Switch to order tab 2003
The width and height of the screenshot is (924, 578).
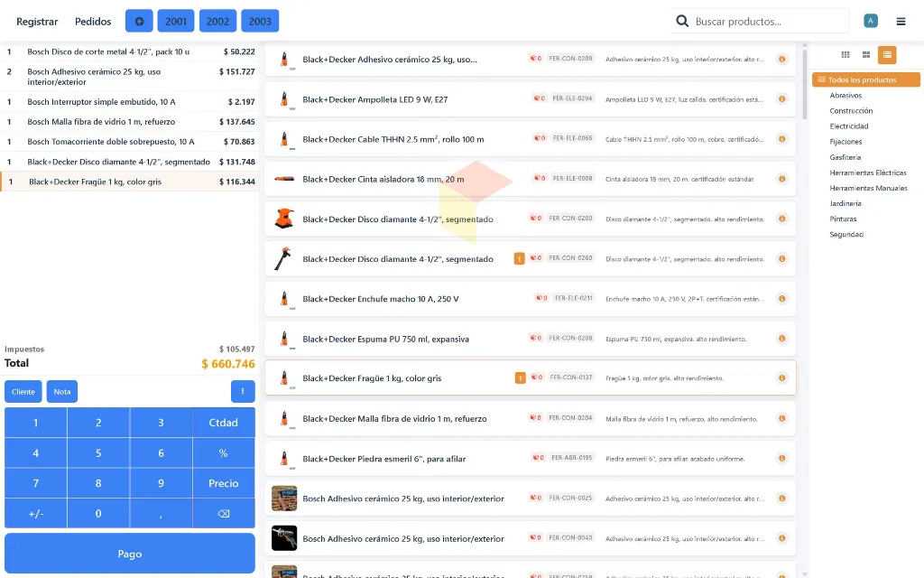(x=260, y=22)
